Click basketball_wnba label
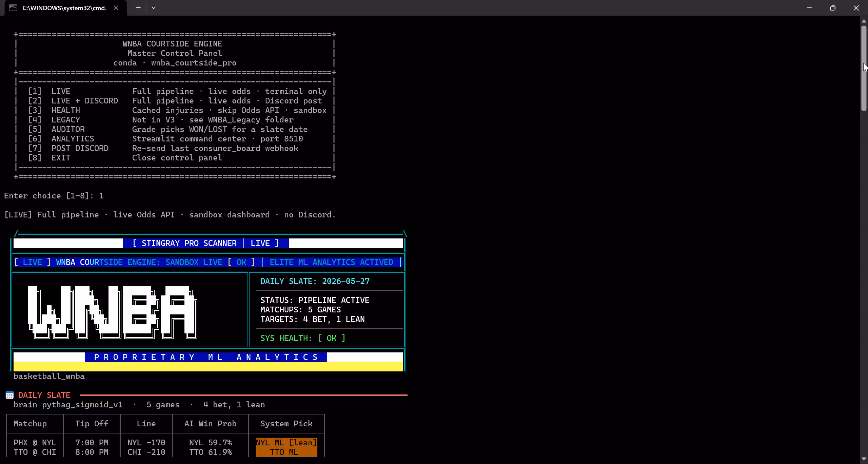868x464 pixels. (x=49, y=376)
